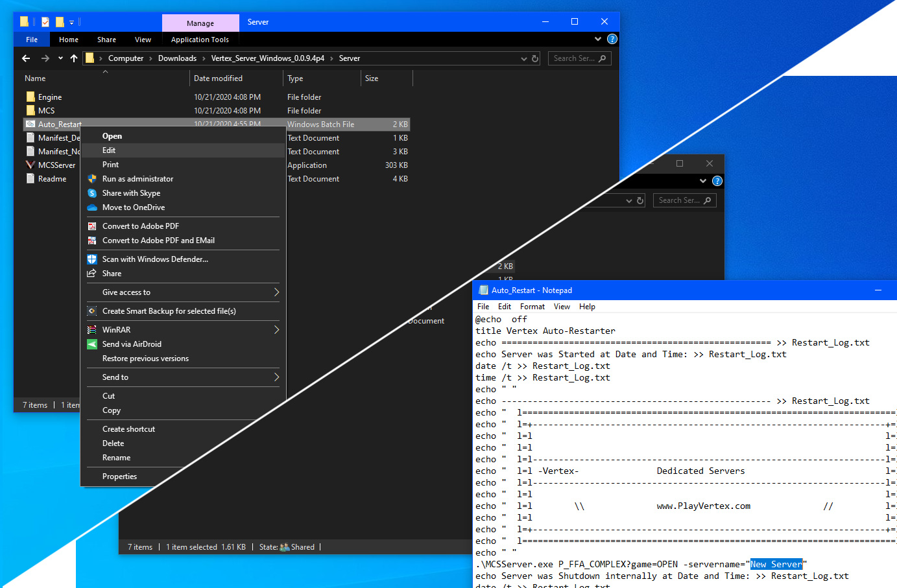Viewport: 897px width, 588px height.
Task: Click the blue Help question mark icon
Action: pos(612,40)
